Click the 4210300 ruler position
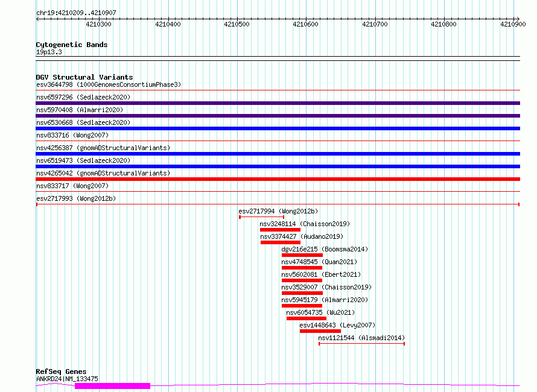This screenshot has width=537, height=392. click(98, 24)
